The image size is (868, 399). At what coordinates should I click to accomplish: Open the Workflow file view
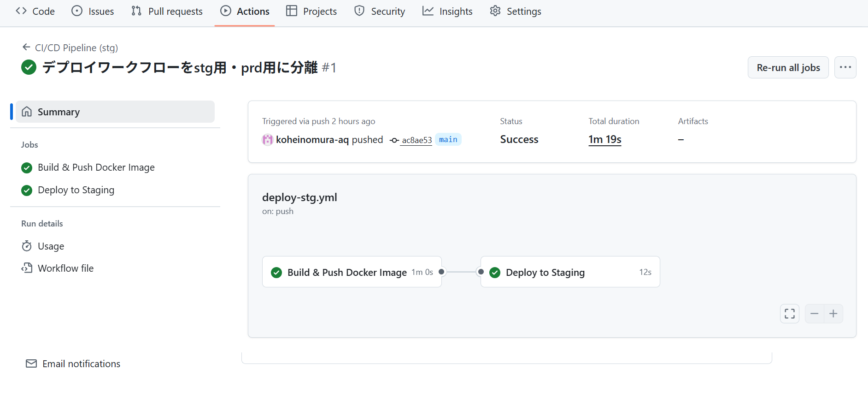point(65,268)
